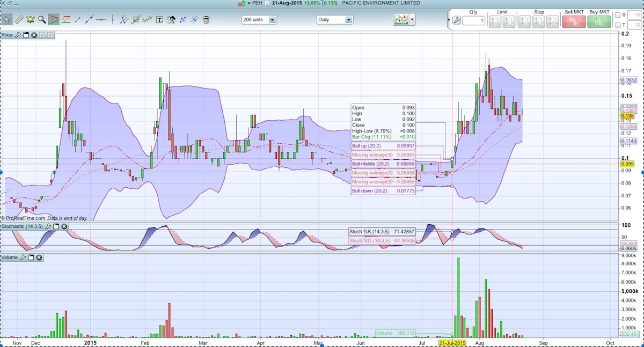
Task: Click the Buy MKT button
Action: coord(599,21)
